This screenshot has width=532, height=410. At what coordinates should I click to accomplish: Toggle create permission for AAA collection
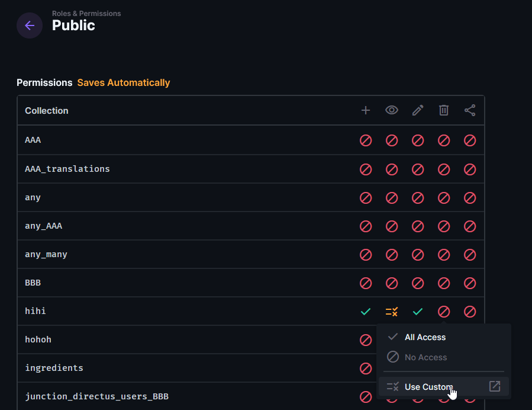click(x=366, y=140)
